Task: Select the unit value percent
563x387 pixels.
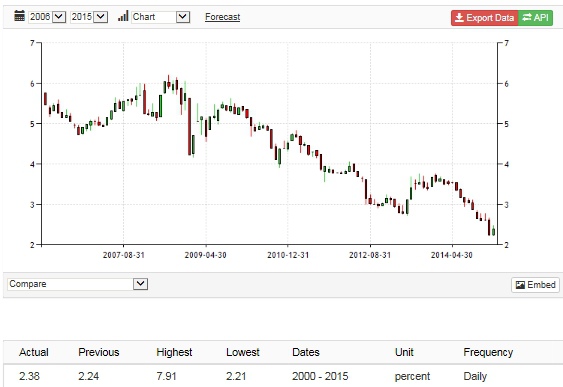Action: click(412, 376)
